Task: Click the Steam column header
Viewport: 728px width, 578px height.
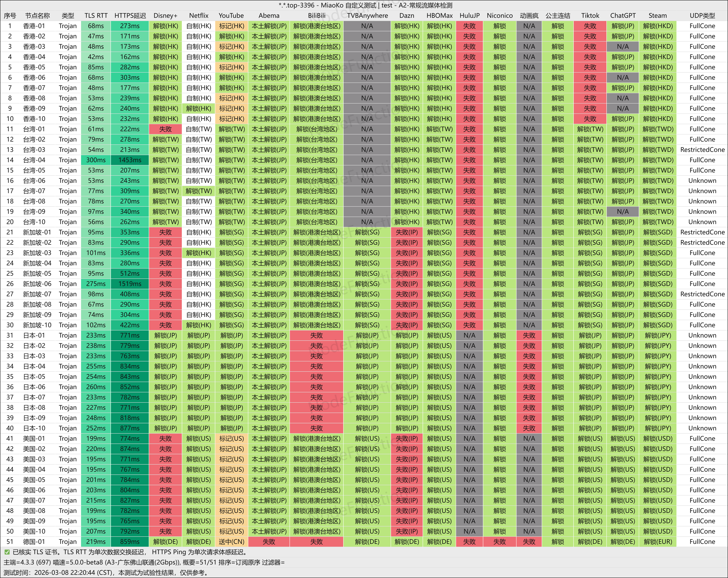Action: [657, 15]
